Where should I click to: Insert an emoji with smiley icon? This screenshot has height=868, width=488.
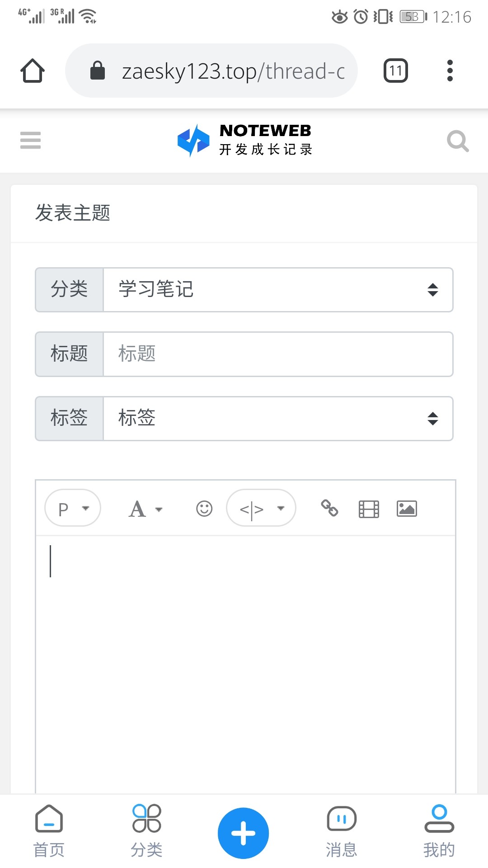tap(204, 509)
